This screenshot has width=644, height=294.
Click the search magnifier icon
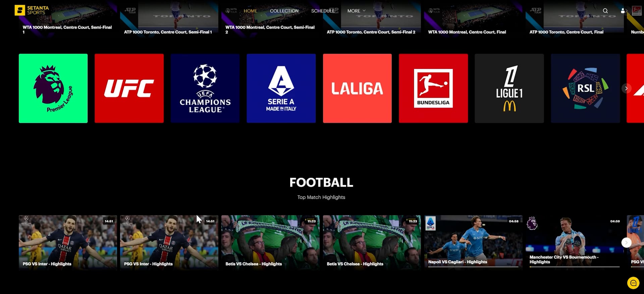coord(605,11)
